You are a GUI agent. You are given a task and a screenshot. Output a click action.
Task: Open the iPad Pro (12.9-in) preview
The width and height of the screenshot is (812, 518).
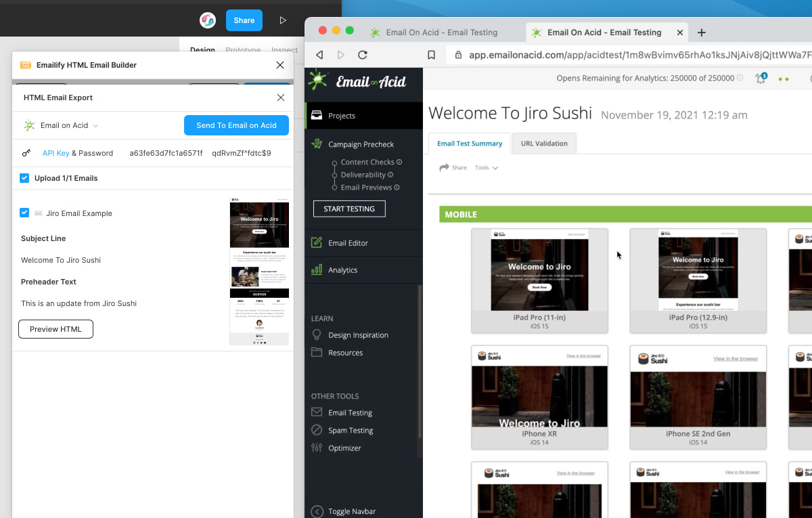[x=698, y=281]
